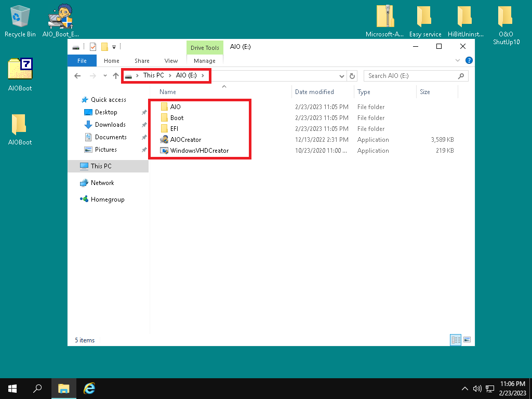Switch to large icons view
Viewport: 532px width, 399px height.
point(467,340)
